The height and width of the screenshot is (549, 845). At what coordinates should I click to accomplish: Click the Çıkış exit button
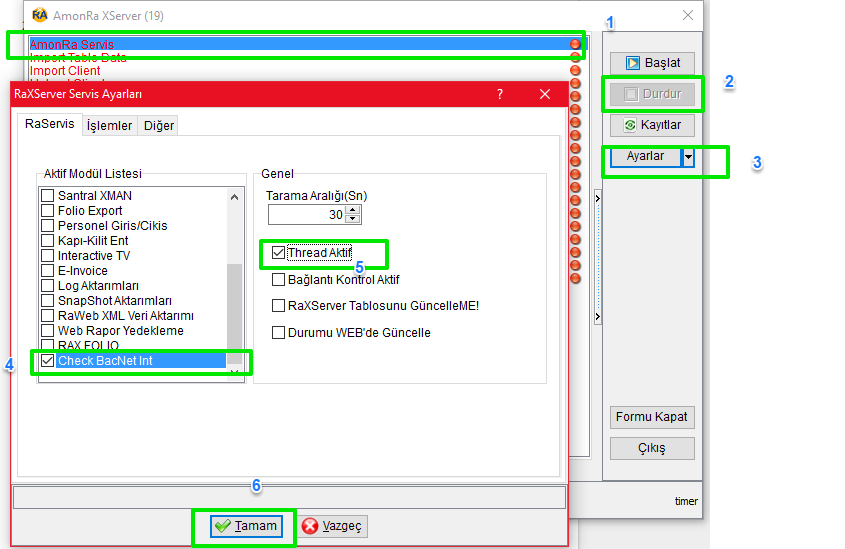[652, 448]
